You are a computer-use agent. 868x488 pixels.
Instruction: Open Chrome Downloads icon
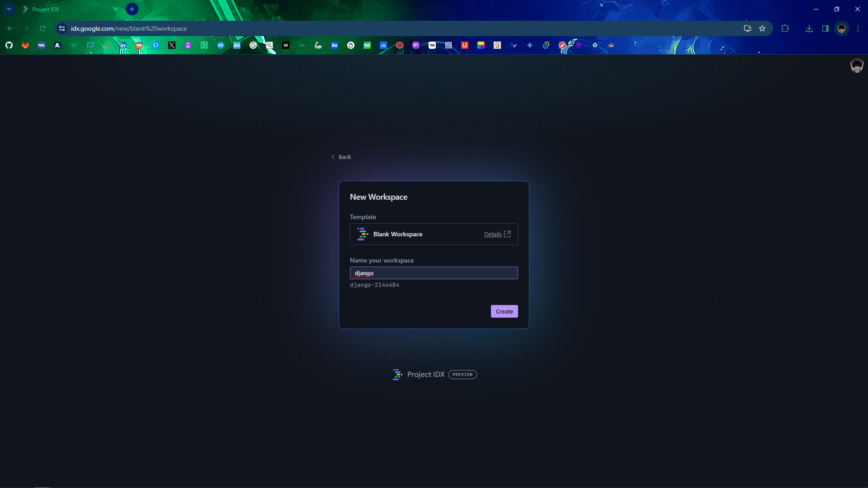click(x=809, y=28)
